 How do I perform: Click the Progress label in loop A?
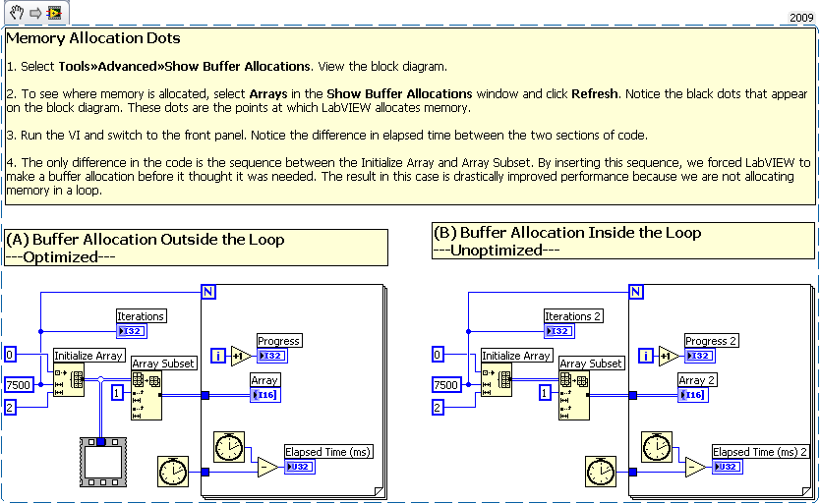click(278, 341)
